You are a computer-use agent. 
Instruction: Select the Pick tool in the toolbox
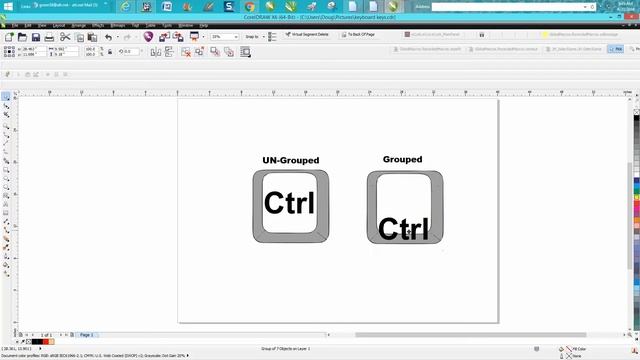(x=6, y=96)
